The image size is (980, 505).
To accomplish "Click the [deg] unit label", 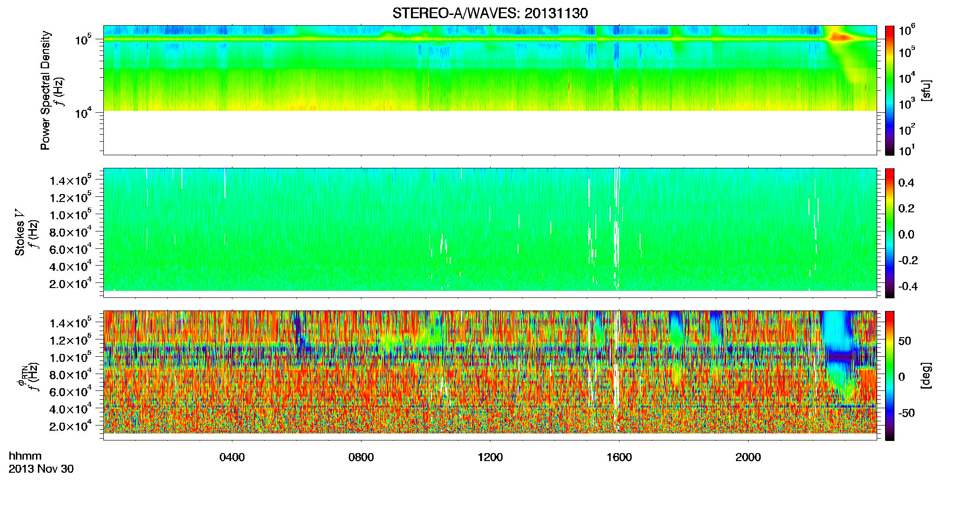I will [926, 375].
